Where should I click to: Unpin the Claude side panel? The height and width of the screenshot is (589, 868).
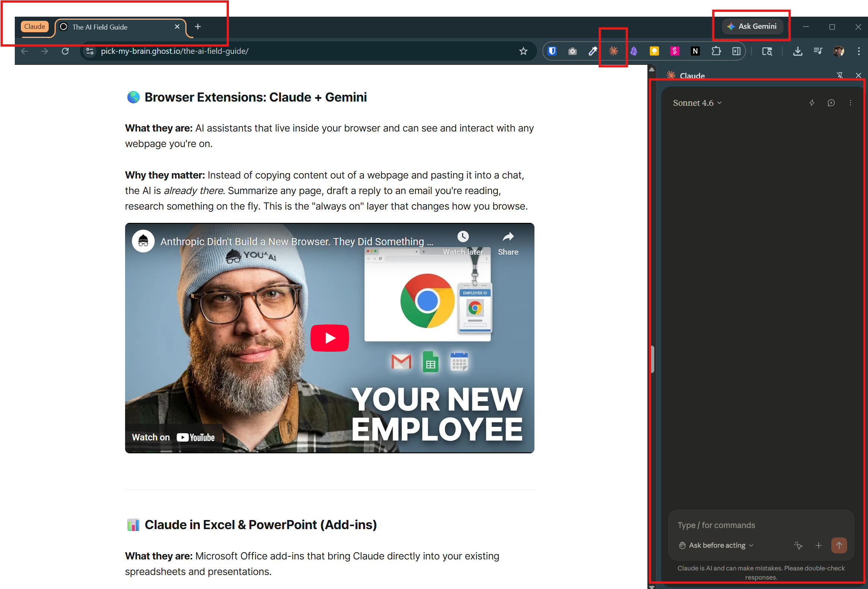tap(840, 75)
